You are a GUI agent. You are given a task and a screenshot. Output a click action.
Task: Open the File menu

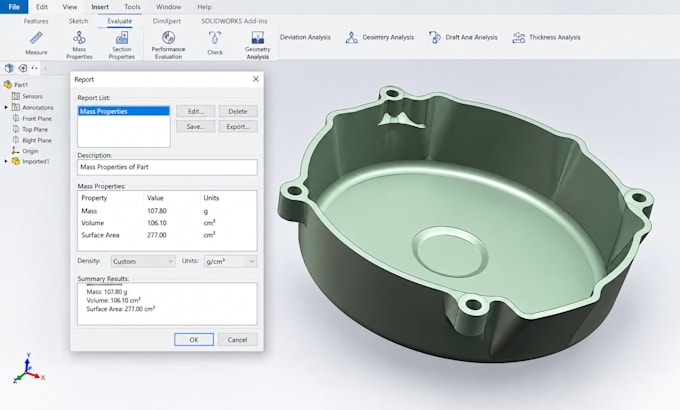14,7
